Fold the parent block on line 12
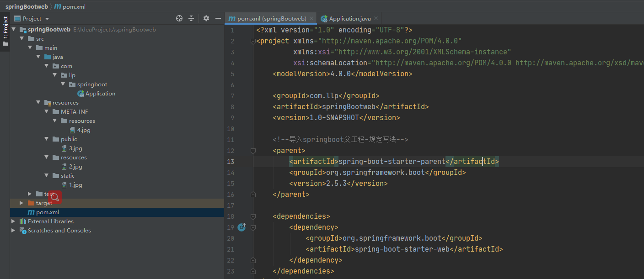Image resolution: width=644 pixels, height=279 pixels. [x=252, y=151]
